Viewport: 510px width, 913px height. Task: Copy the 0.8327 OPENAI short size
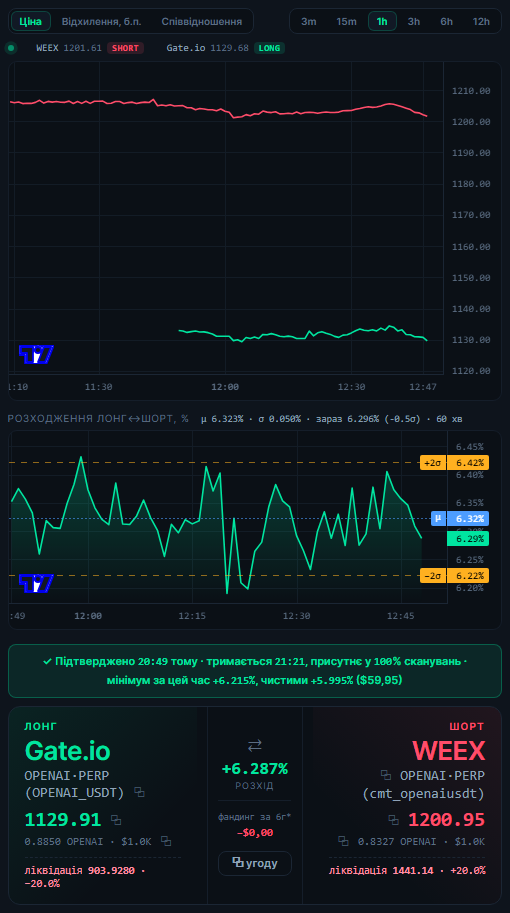tap(343, 841)
